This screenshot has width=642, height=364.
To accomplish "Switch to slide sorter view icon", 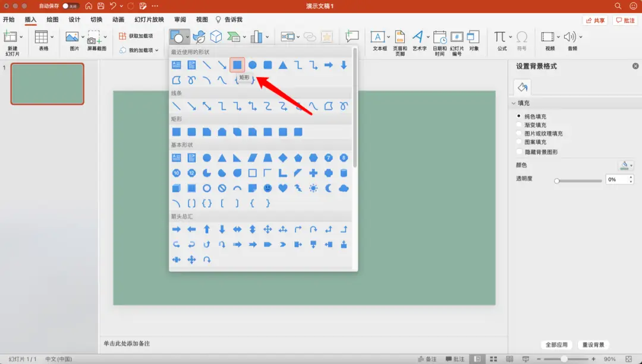I will pyautogui.click(x=493, y=359).
